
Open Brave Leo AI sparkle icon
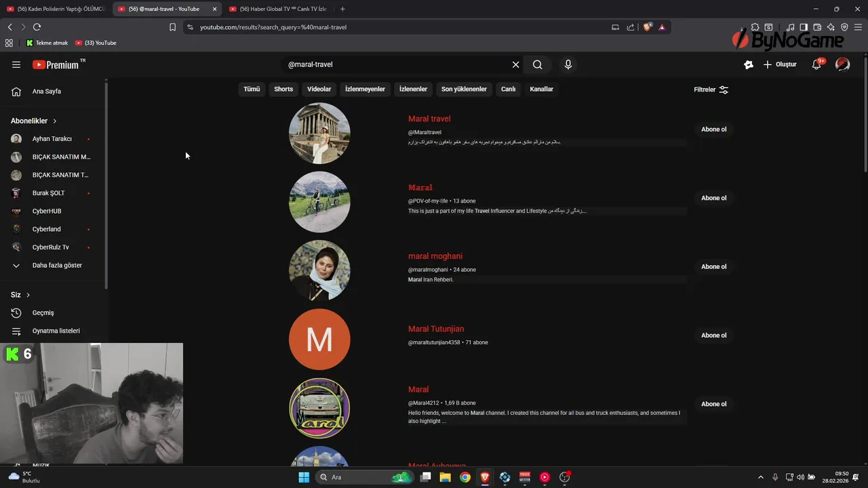point(831,27)
